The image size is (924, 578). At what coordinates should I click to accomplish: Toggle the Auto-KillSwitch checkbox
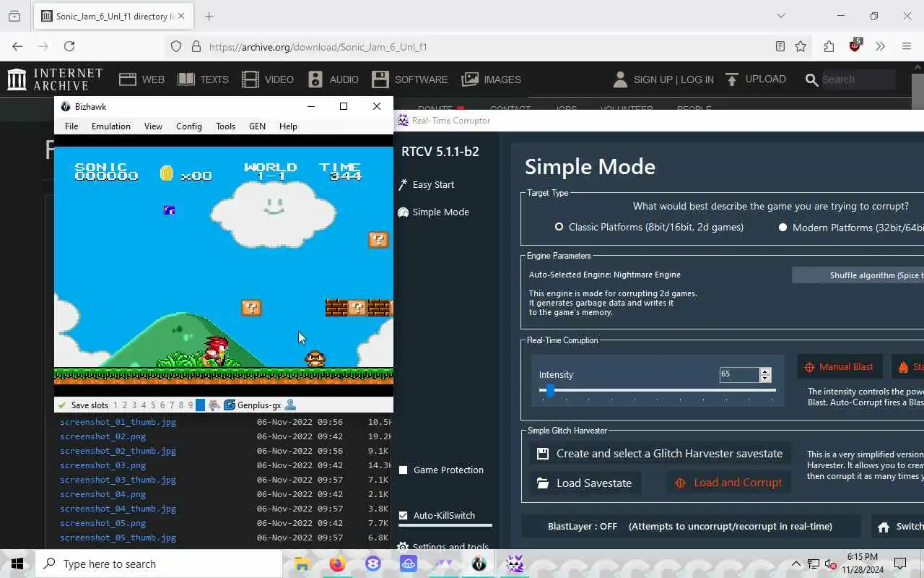coord(404,515)
